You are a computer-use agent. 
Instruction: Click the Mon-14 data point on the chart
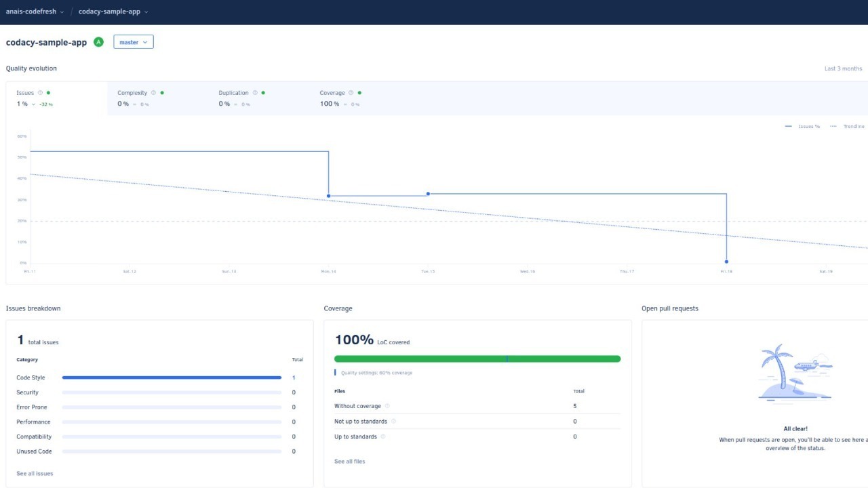(x=329, y=196)
